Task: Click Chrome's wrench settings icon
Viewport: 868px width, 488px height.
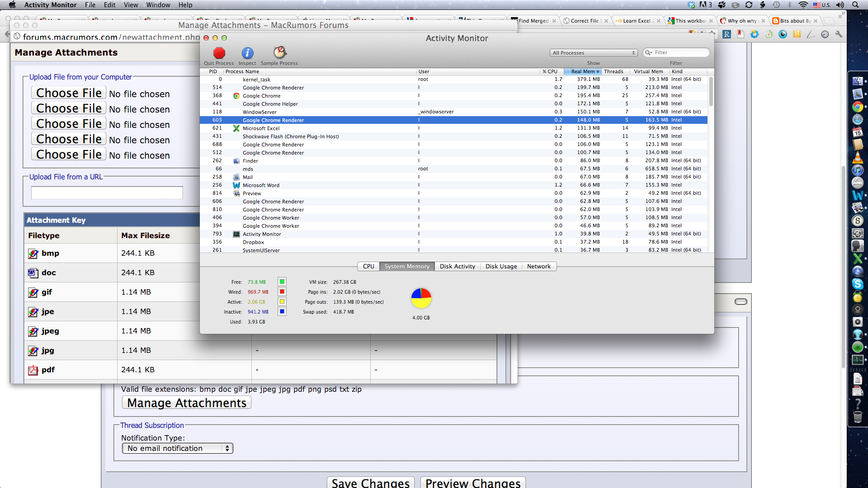Action: pos(839,34)
